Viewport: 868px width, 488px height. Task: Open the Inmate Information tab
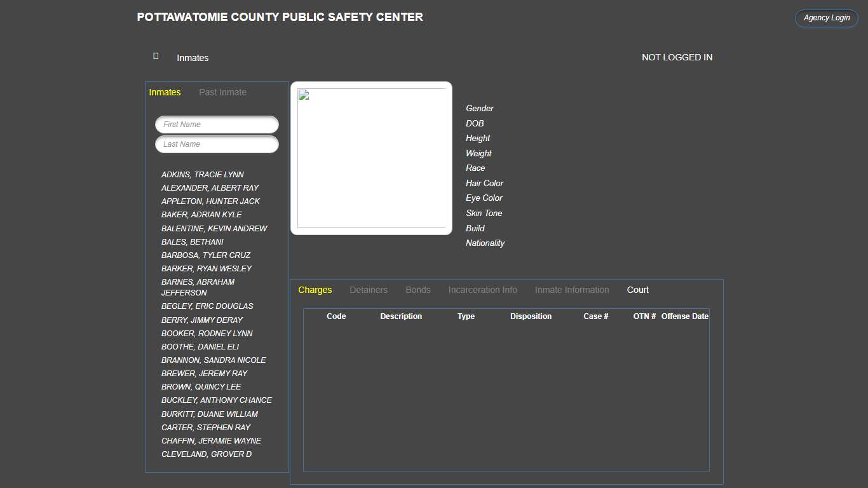coord(571,290)
